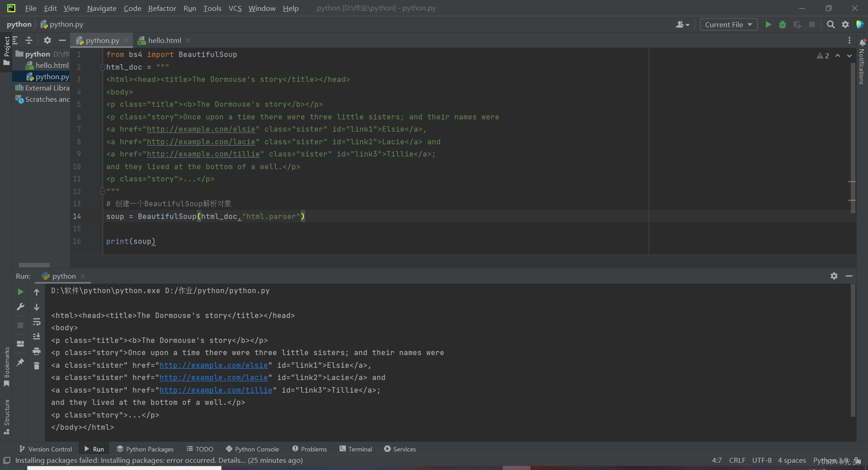Viewport: 868px width, 470px height.
Task: Open warnings indicator showing 2 problems
Action: click(823, 56)
